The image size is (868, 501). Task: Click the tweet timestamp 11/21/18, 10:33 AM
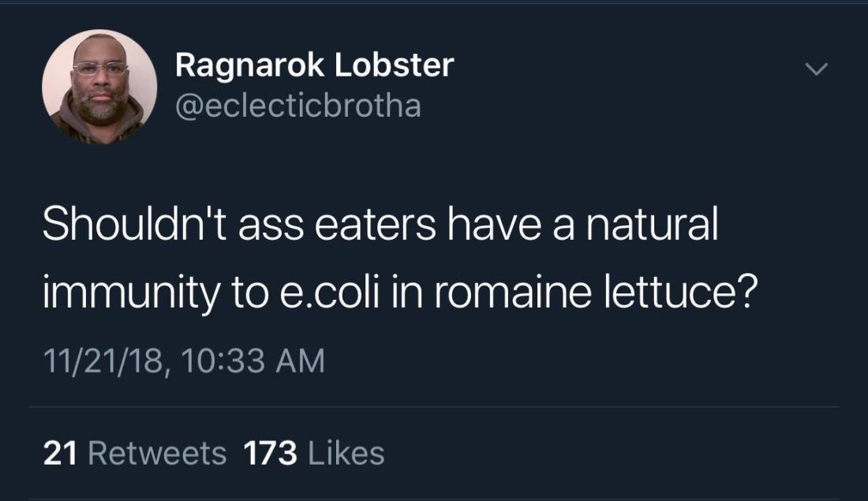pos(183,361)
